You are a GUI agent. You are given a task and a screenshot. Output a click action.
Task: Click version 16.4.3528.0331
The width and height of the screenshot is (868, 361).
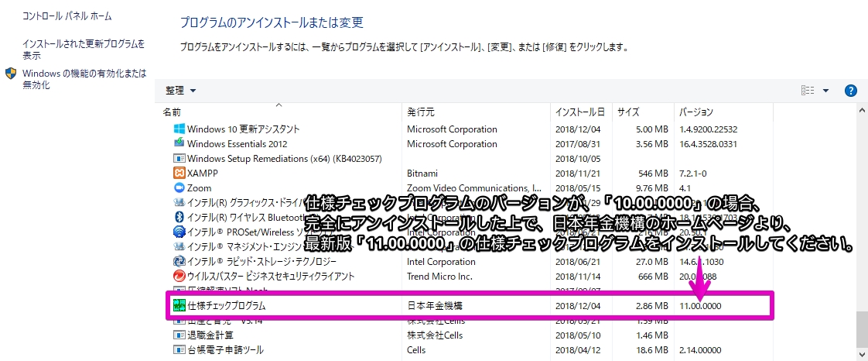coord(708,143)
